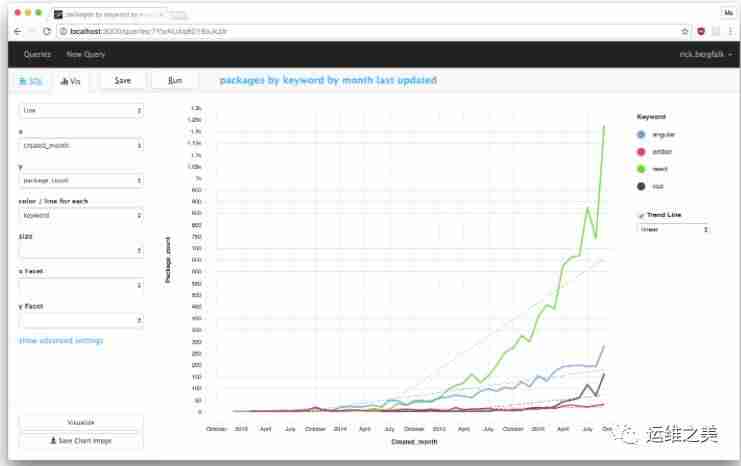Bookmark this page with the star icon
The height and width of the screenshot is (466, 741).
click(x=684, y=31)
